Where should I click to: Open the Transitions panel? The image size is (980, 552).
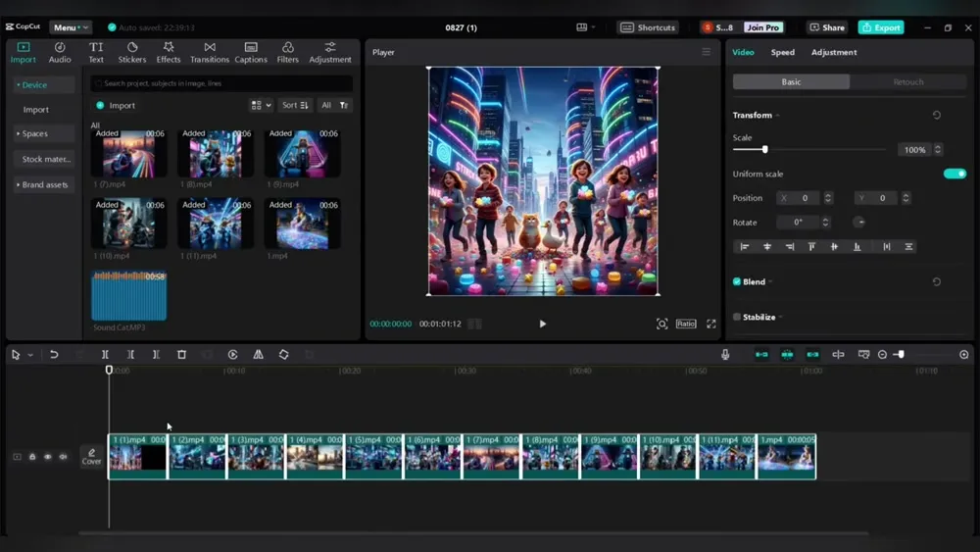click(x=210, y=52)
